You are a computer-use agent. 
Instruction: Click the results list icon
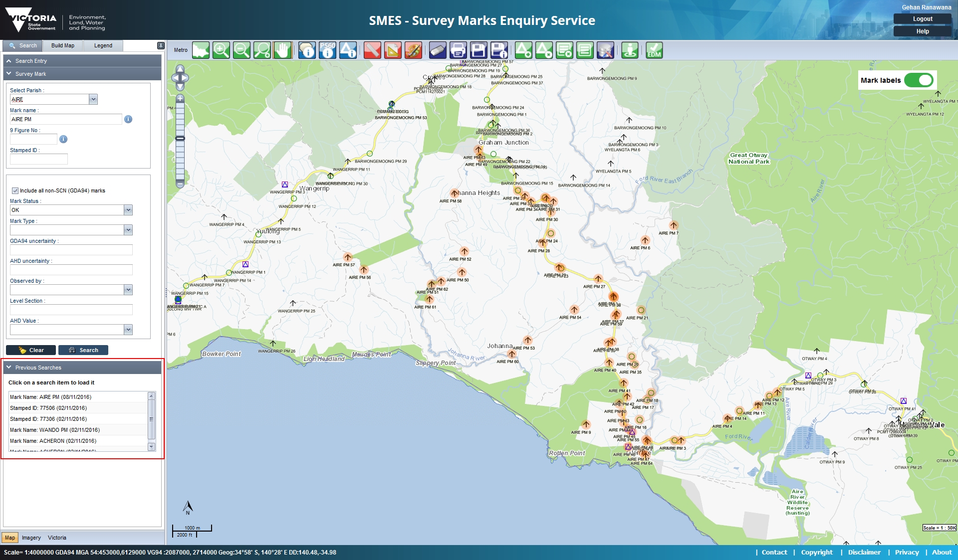coord(585,50)
